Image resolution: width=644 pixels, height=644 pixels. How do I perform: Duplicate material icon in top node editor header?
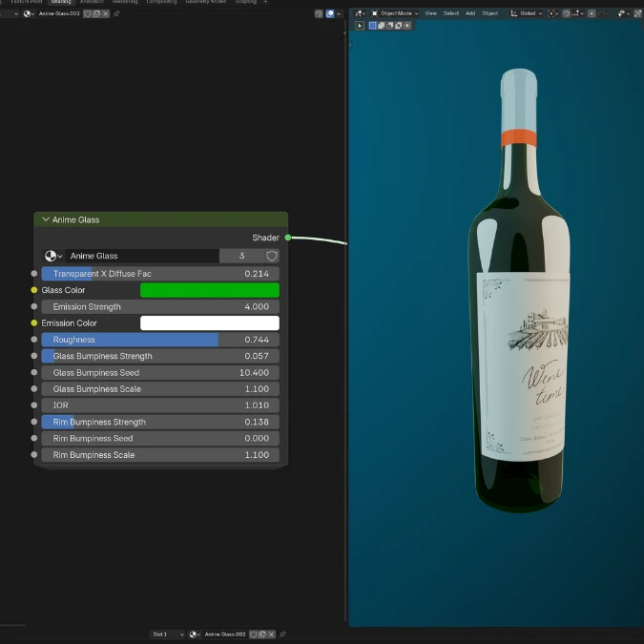point(96,13)
